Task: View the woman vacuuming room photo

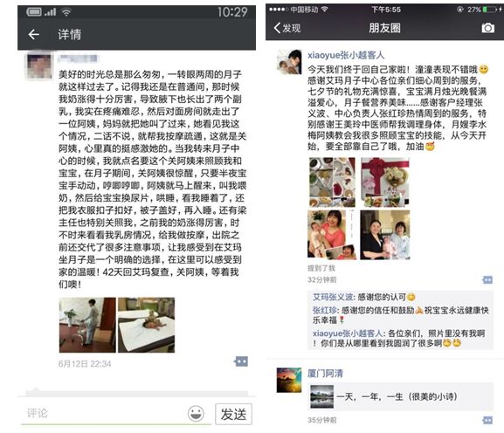Action: [x=87, y=325]
